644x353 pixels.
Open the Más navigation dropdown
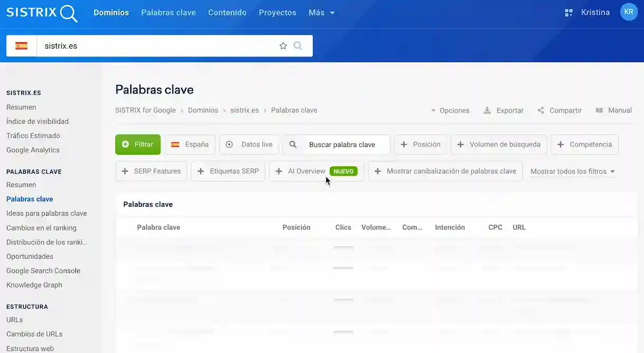321,12
